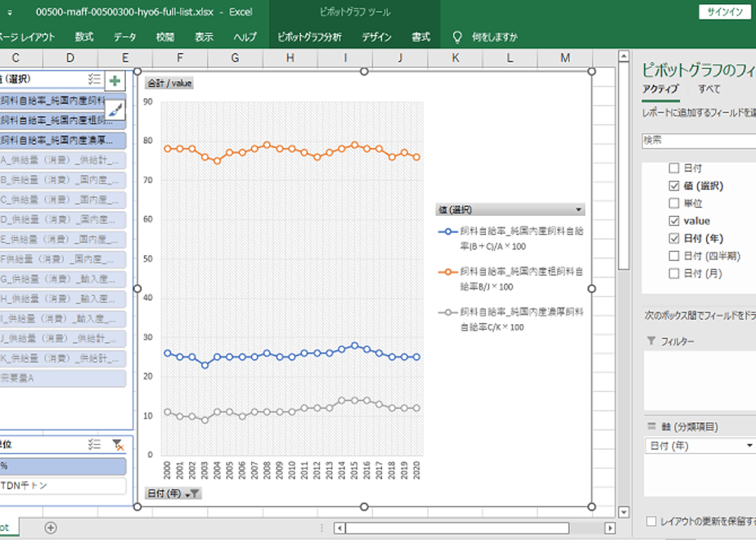Select column F header

tap(180, 58)
